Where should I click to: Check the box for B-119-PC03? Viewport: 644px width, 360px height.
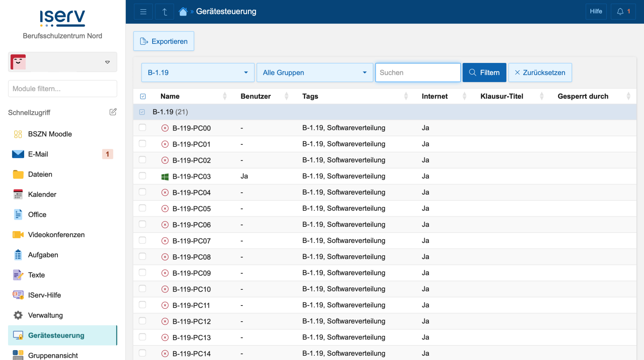[x=143, y=176]
